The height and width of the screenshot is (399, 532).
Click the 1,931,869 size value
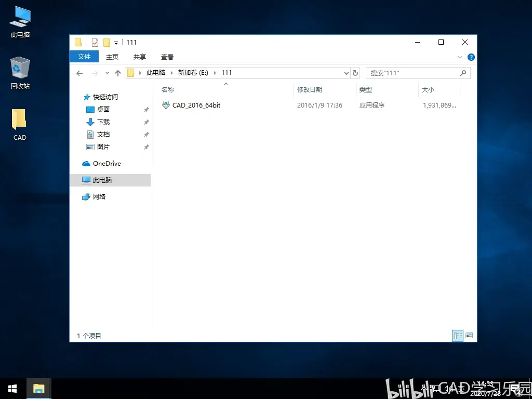(x=440, y=105)
